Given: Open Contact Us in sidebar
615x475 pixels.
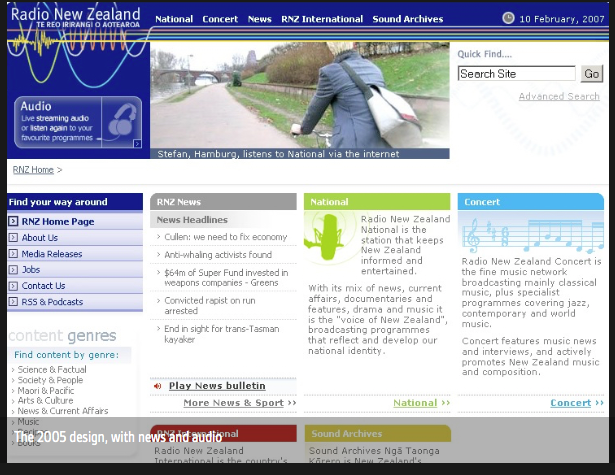Looking at the screenshot, I should [x=43, y=286].
